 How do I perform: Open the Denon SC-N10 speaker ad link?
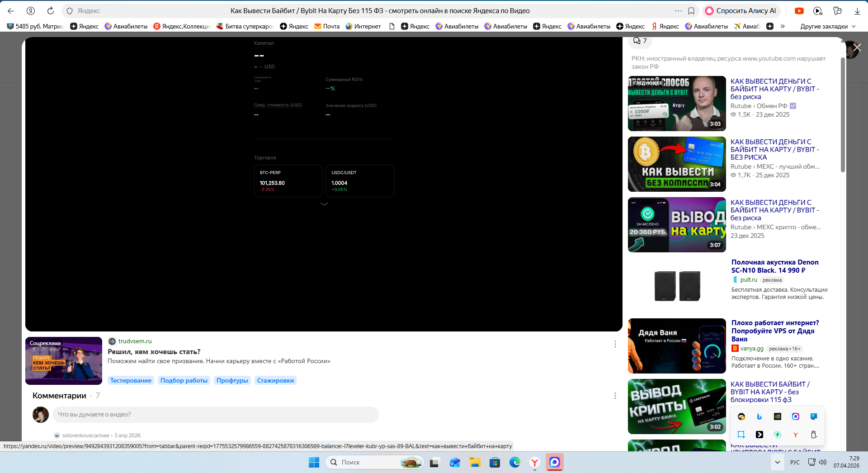775,266
